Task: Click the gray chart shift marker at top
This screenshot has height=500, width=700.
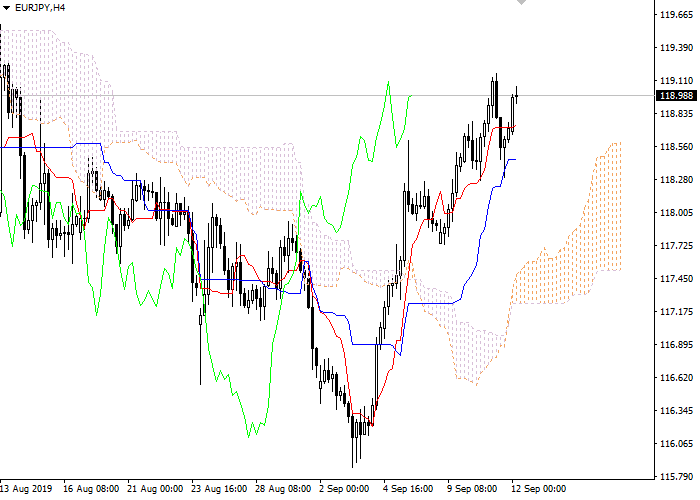Action: (x=521, y=2)
